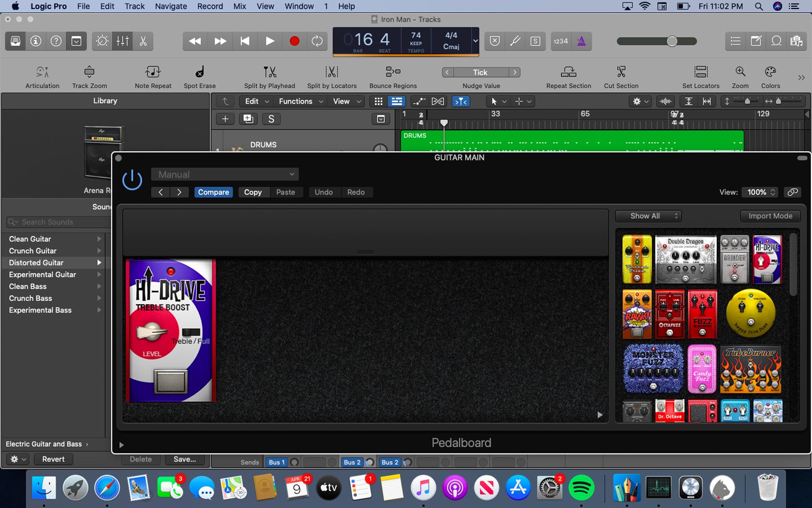Viewport: 812px width, 508px height.
Task: Open the Note Pads button
Action: click(x=756, y=41)
